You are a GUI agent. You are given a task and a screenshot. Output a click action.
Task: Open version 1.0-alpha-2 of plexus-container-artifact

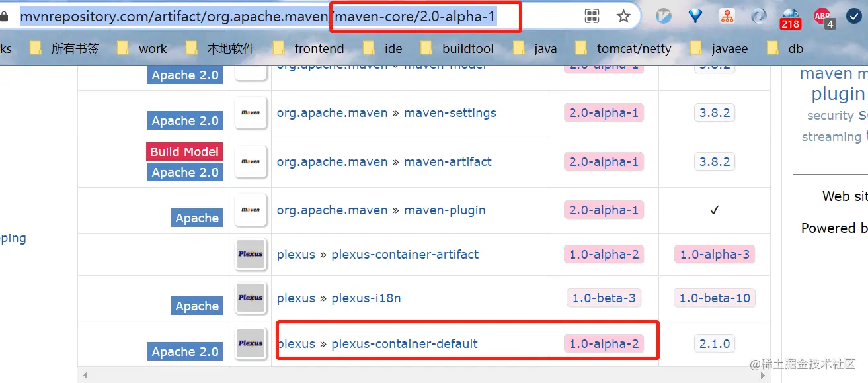[x=604, y=255]
